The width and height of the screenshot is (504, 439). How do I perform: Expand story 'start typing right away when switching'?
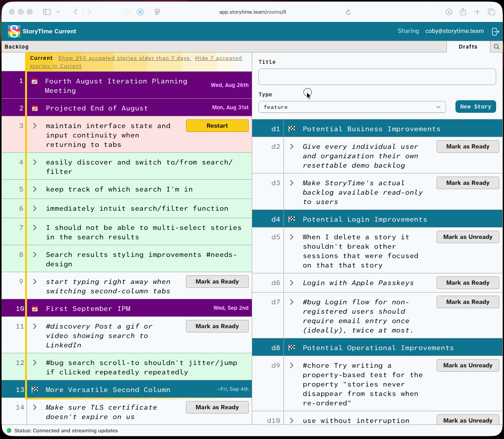[35, 282]
